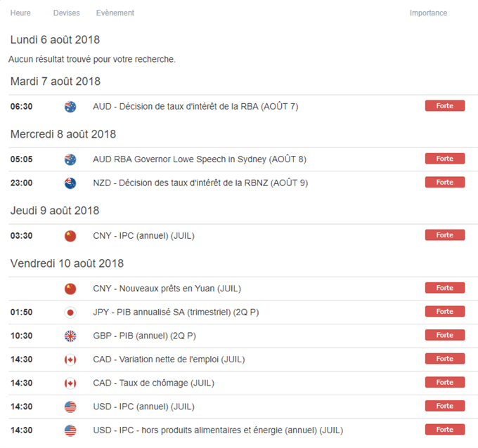Image resolution: width=478 pixels, height=448 pixels.
Task: Click the Mercredi 8 août 2018 date heading
Action: pyautogui.click(x=63, y=134)
